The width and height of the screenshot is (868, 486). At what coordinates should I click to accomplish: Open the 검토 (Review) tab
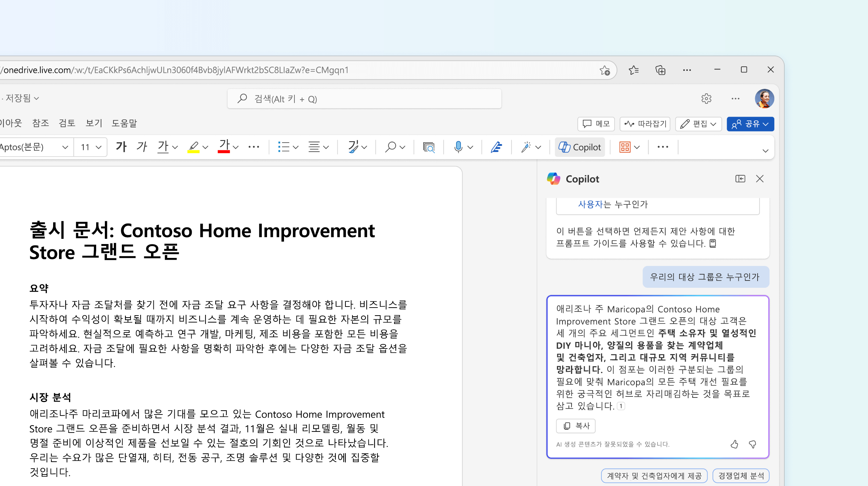click(67, 123)
